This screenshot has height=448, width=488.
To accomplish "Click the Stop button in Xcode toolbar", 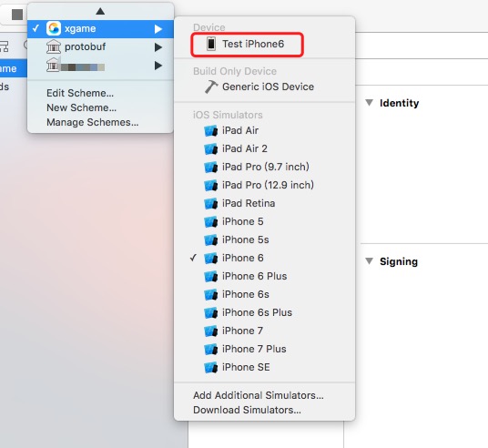I will (17, 15).
